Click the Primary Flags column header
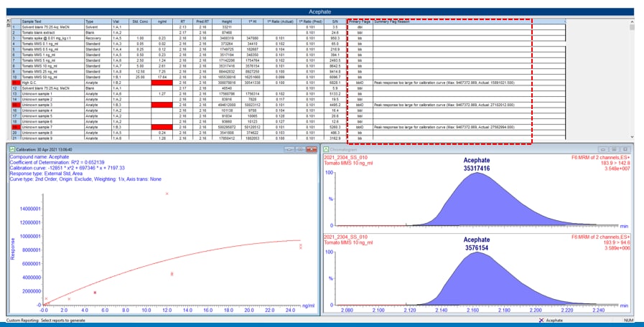Image resolution: width=644 pixels, height=327 pixels. pos(359,22)
